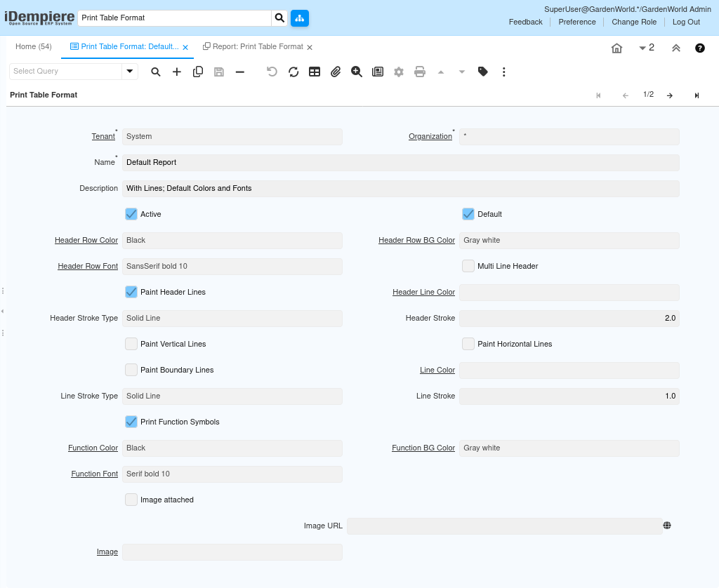Screen dimensions: 719x588
Task: Click the Header Line Color field
Action: coord(569,293)
